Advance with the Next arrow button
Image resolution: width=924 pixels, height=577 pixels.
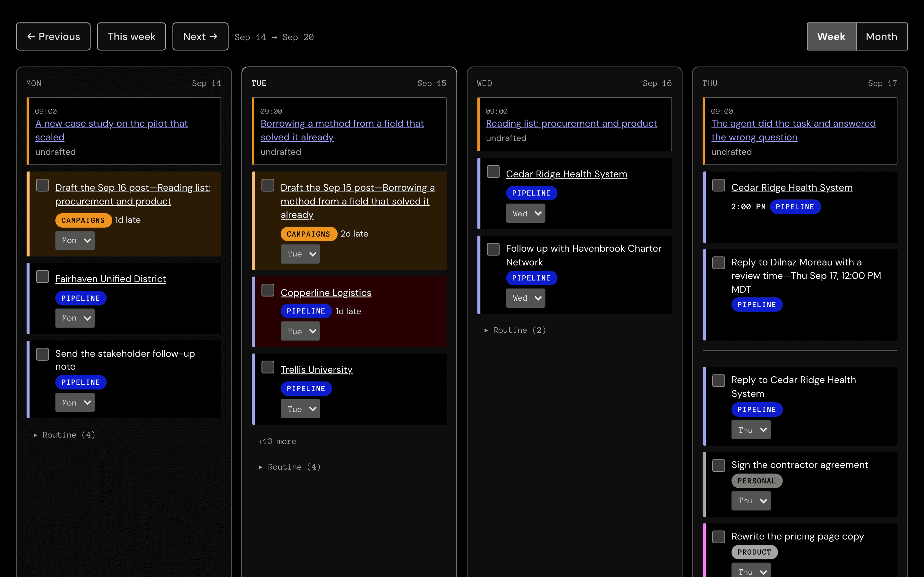200,37
